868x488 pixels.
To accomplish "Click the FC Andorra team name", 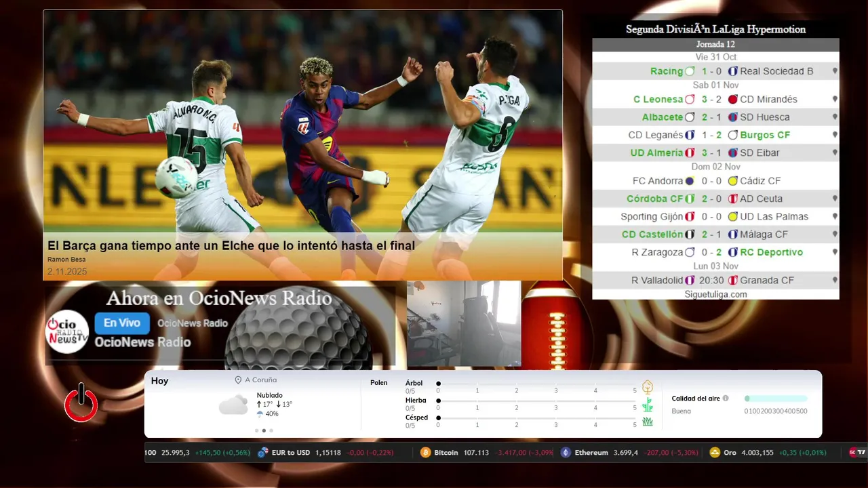I will tap(658, 181).
